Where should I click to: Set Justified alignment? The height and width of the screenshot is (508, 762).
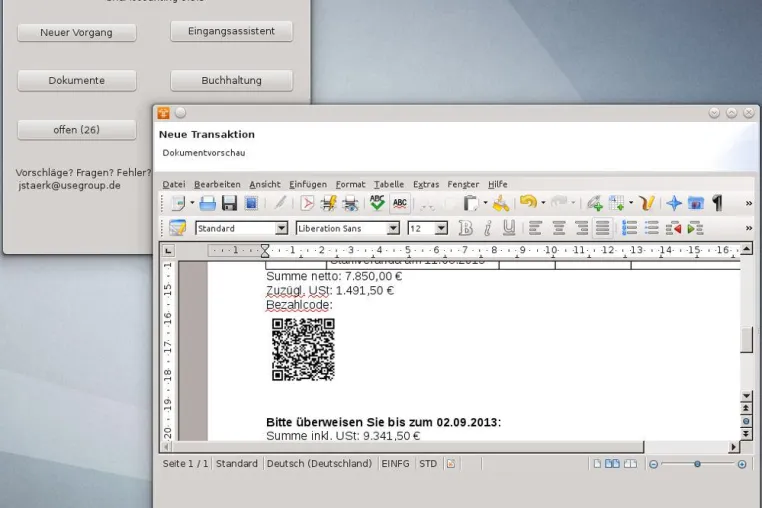[x=603, y=228]
